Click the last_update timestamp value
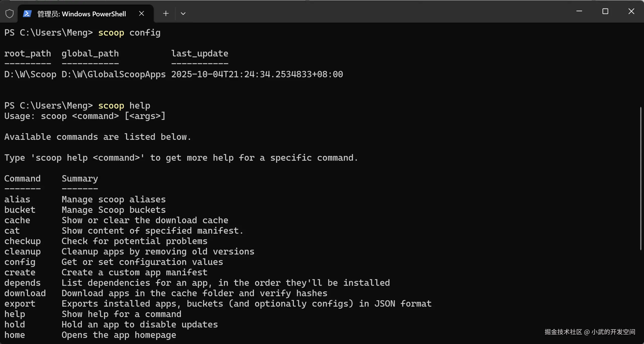The width and height of the screenshot is (644, 344). (x=257, y=74)
